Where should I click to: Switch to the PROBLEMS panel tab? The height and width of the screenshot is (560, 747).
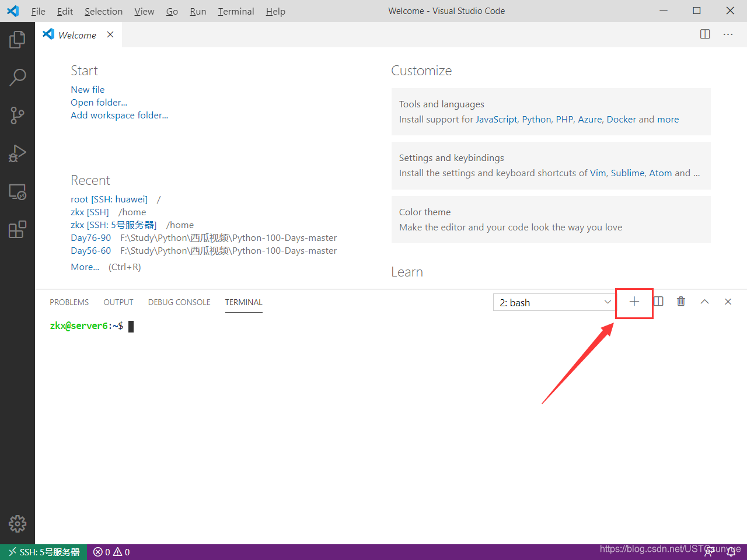pyautogui.click(x=69, y=302)
